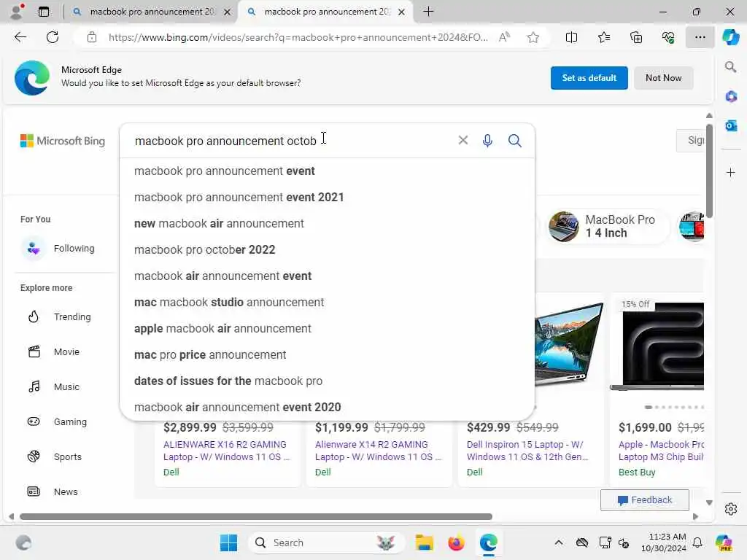Screen dimensions: 747x560
Task: Add a sidebar app with the plus icon
Action: (731, 172)
